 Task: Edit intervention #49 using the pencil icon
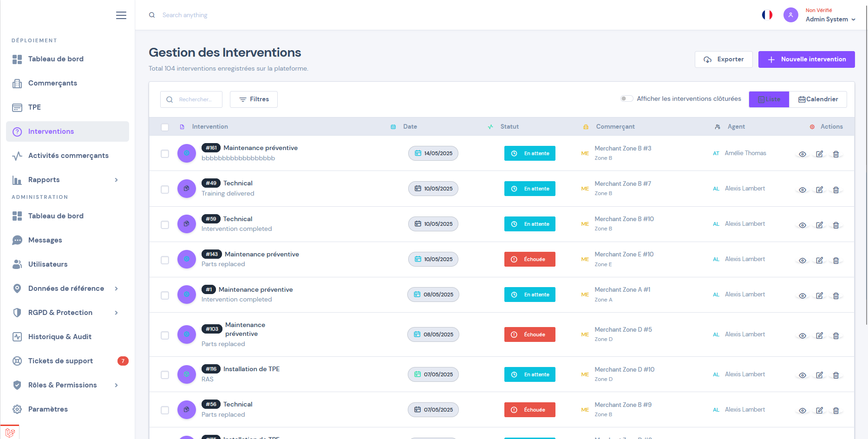pyautogui.click(x=819, y=190)
